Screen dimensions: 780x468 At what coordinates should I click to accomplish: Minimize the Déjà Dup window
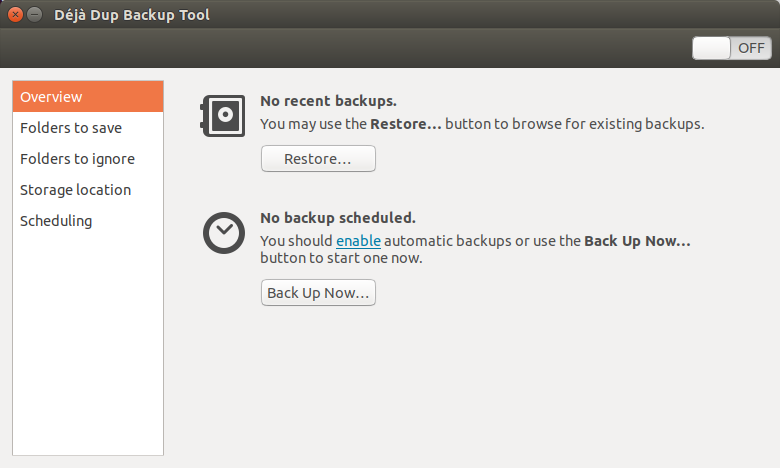34,14
